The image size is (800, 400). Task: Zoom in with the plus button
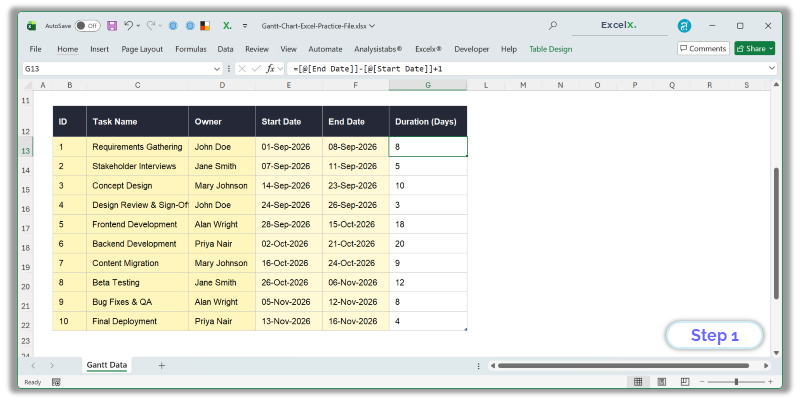pos(770,382)
